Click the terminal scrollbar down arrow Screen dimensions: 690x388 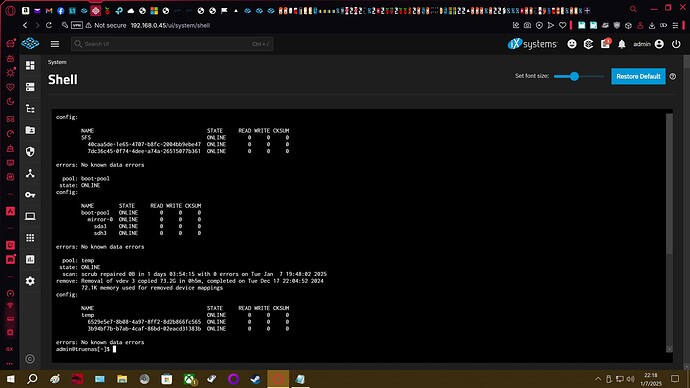[x=669, y=348]
